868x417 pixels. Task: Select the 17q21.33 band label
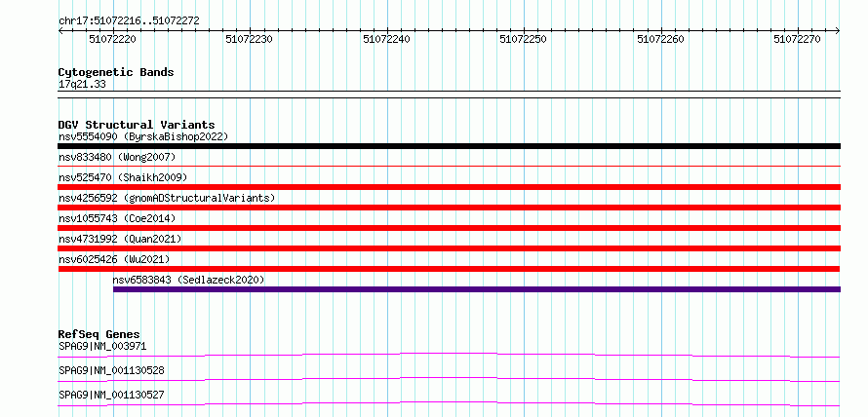(x=82, y=85)
